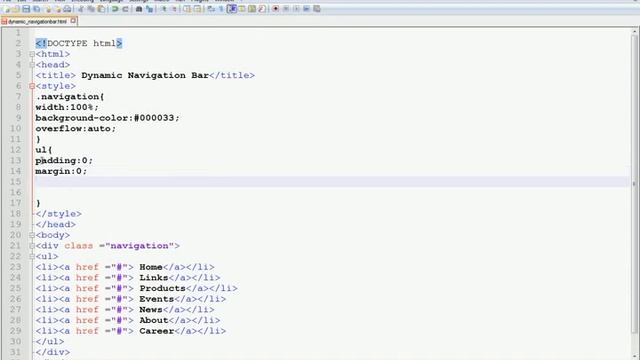
Task: Click the '.navigation{' selector line
Action: tap(70, 97)
